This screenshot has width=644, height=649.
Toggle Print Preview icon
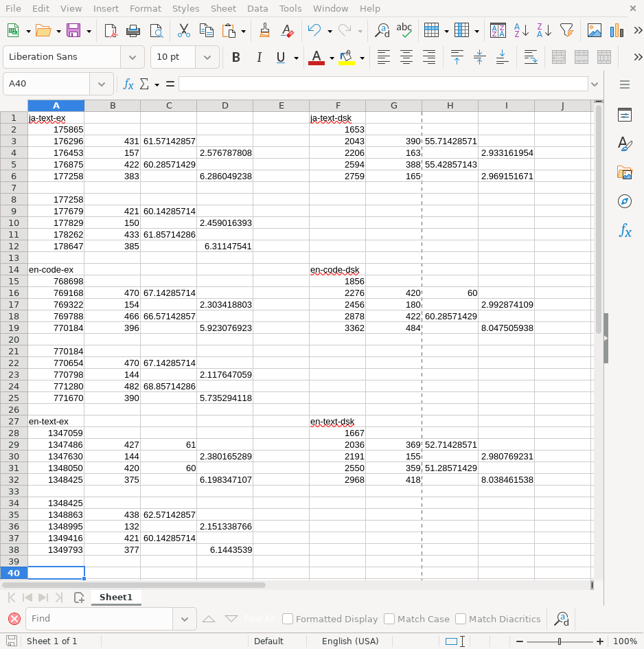pyautogui.click(x=156, y=31)
